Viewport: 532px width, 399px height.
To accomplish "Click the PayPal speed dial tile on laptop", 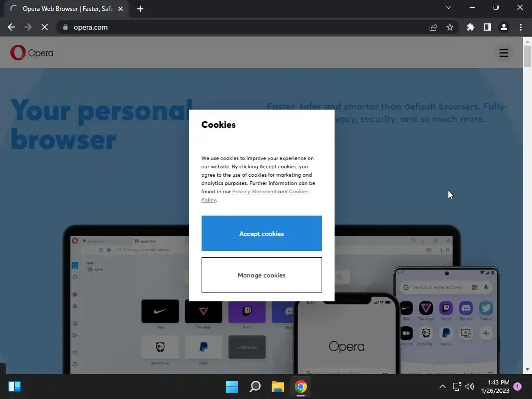I will point(204,347).
